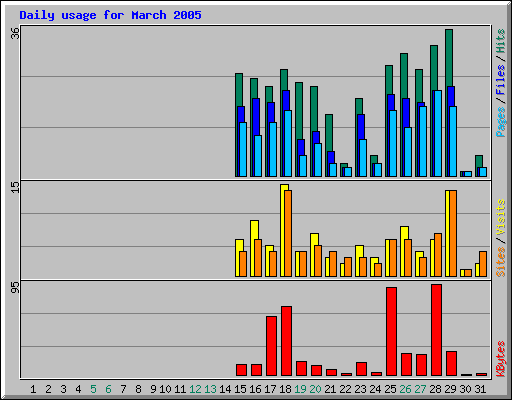This screenshot has width=512, height=400.
Task: Click the red KBytes bar for day 28
Action: (436, 330)
